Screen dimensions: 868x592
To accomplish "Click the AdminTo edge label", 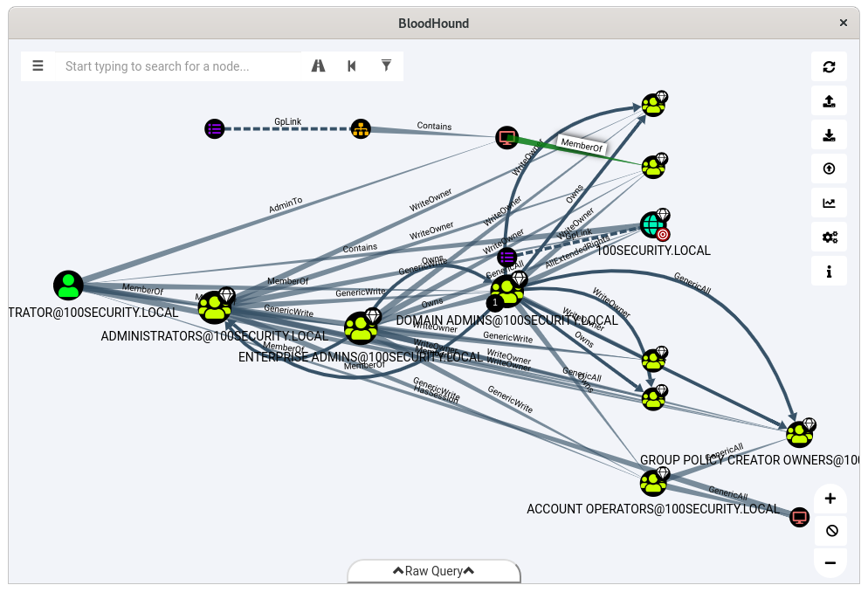I will point(286,205).
